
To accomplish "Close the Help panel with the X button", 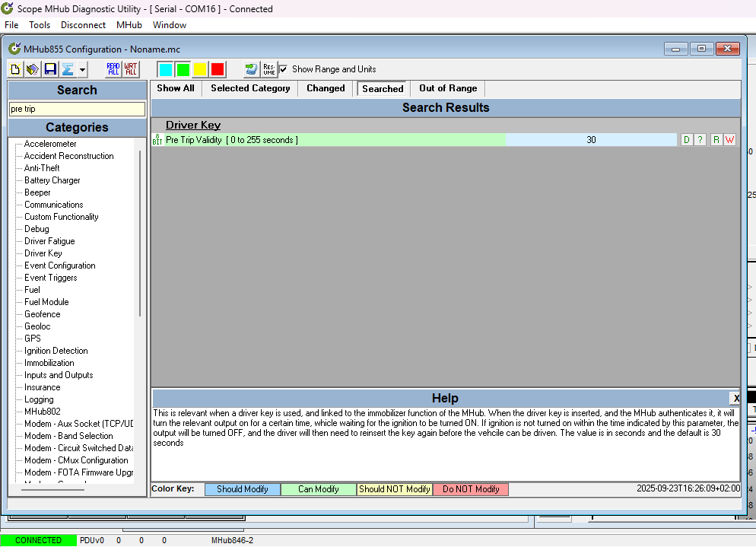I will [x=735, y=398].
